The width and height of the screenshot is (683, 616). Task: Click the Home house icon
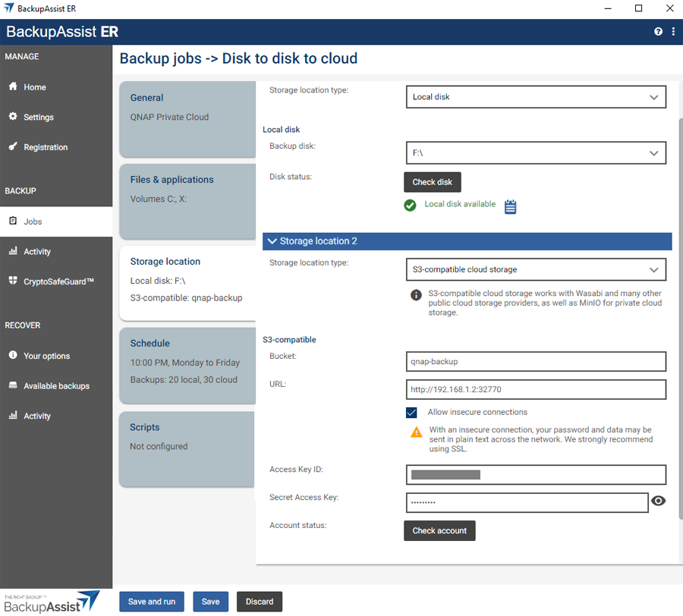click(13, 86)
